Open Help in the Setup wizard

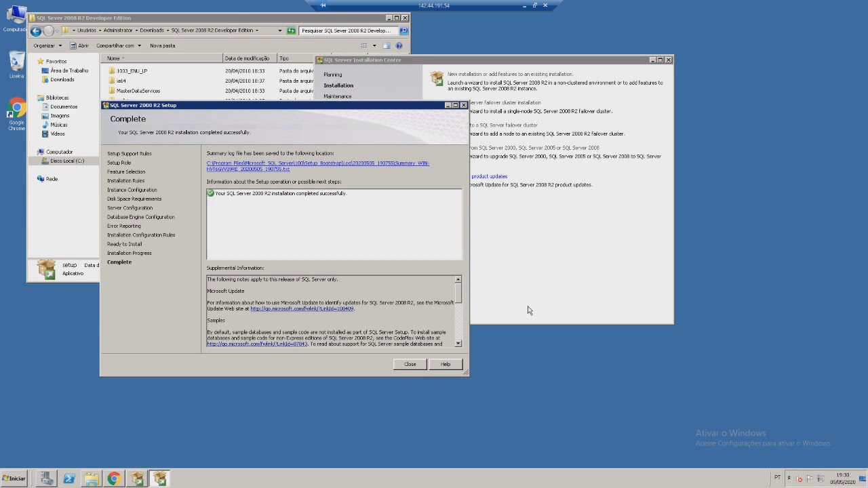[x=445, y=364]
